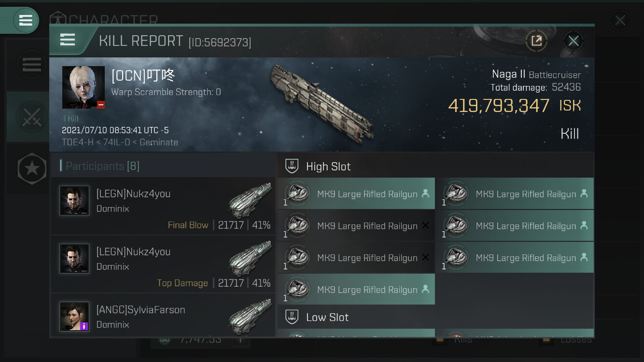The height and width of the screenshot is (362, 644).
Task: Click the Low Slot section icon
Action: pyautogui.click(x=292, y=317)
